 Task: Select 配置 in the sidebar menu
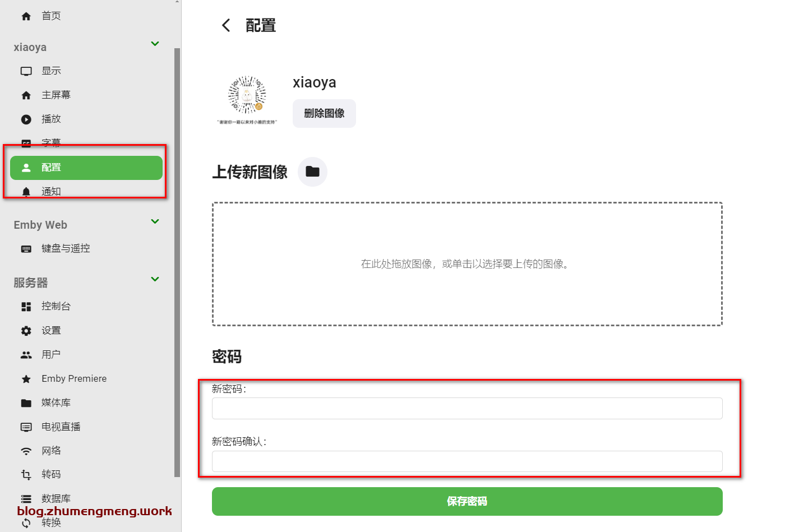(86, 166)
